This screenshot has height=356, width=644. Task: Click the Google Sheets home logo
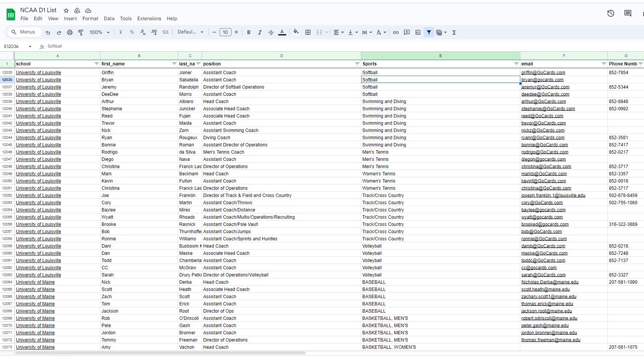pyautogui.click(x=11, y=14)
